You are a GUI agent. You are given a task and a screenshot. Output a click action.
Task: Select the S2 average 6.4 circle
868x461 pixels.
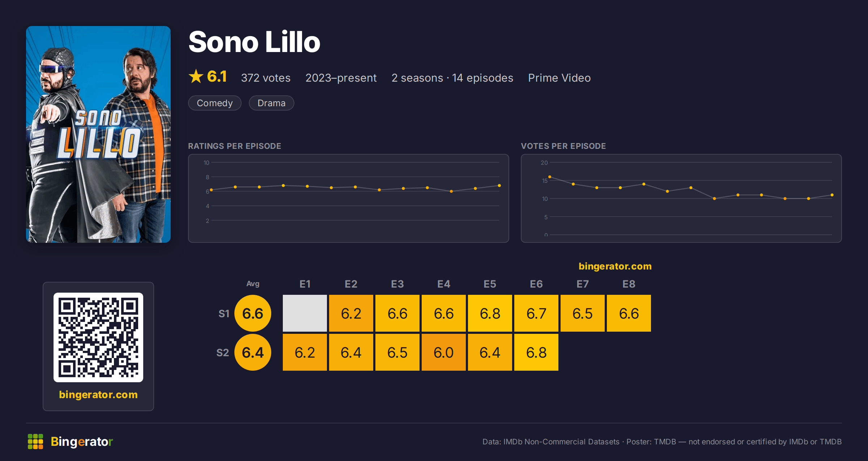253,352
